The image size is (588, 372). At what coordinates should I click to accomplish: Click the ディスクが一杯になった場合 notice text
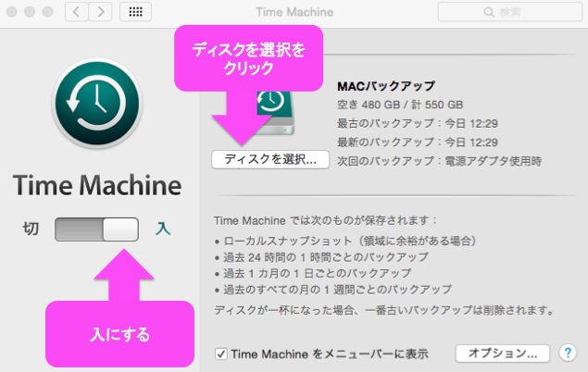point(383,310)
